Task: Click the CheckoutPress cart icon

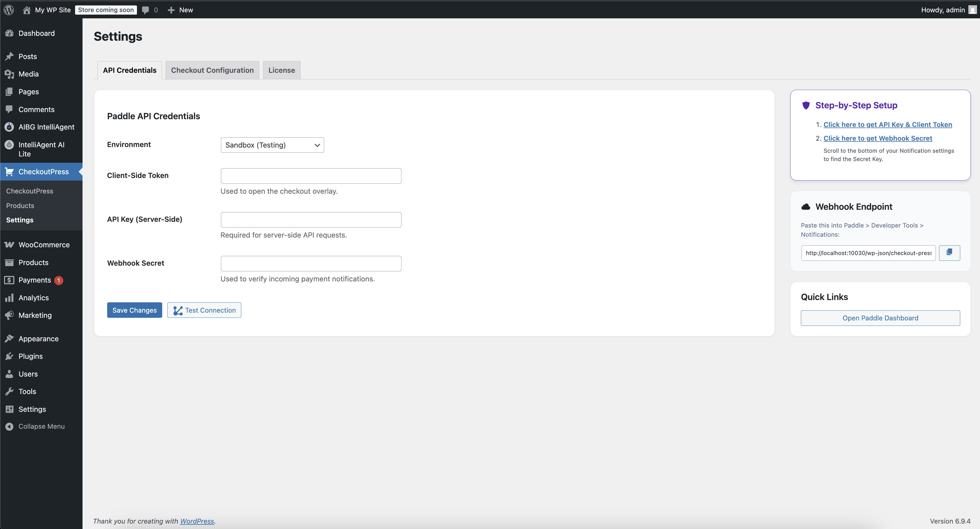Action: tap(9, 172)
